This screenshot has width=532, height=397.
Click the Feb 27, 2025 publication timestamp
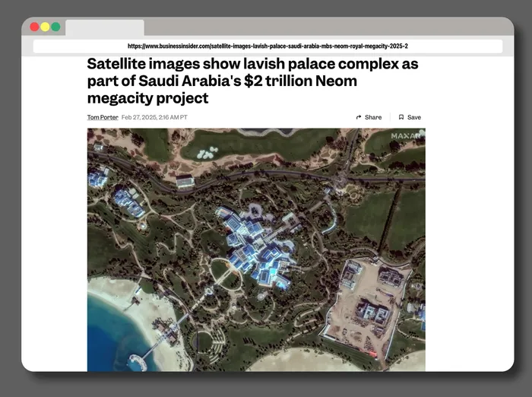click(x=154, y=118)
